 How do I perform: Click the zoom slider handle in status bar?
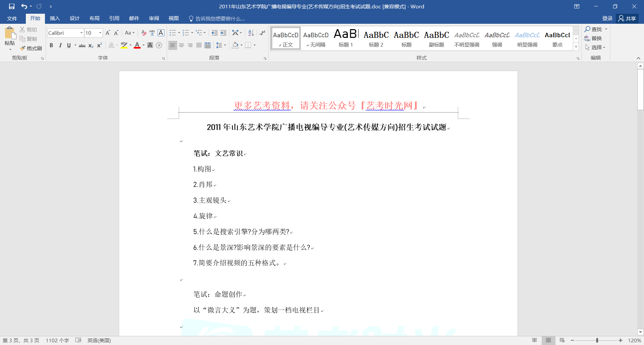[x=597, y=340]
